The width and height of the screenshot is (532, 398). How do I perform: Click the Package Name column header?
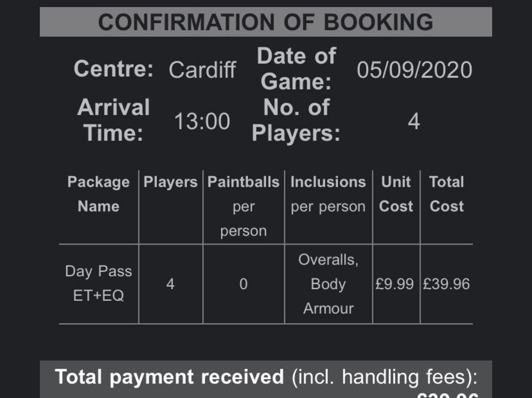click(99, 194)
